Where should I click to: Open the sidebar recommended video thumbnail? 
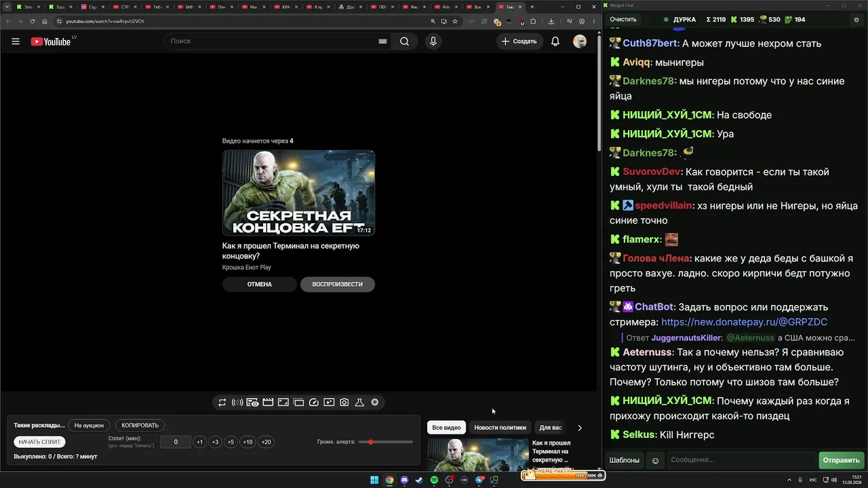pyautogui.click(x=478, y=455)
